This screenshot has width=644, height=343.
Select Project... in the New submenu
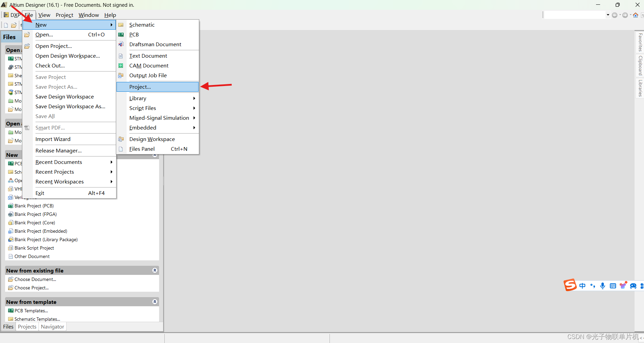point(157,87)
